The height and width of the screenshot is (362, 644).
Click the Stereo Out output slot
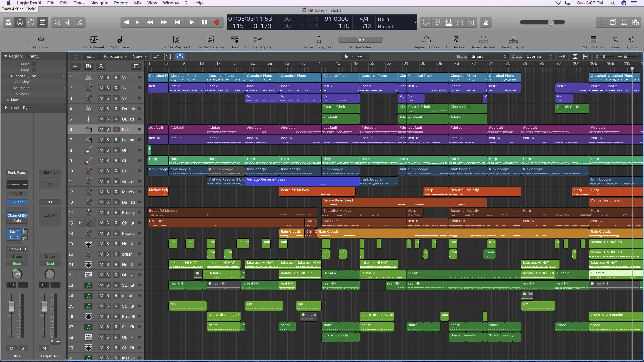[17, 249]
